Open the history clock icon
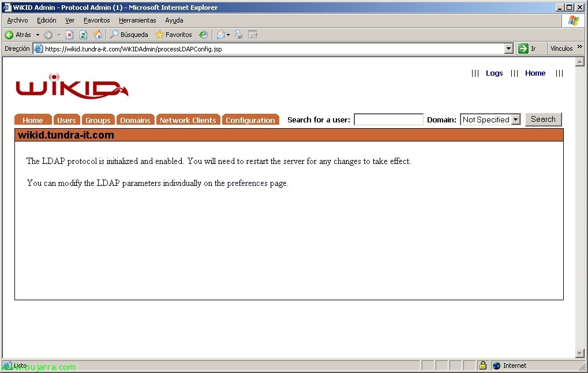 (x=203, y=35)
